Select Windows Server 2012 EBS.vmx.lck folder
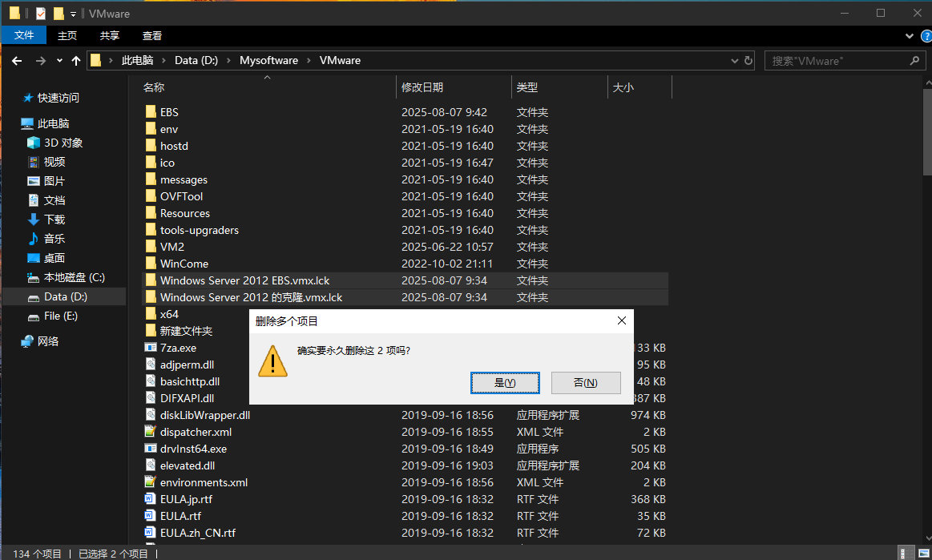Viewport: 932px width, 560px height. coord(405,280)
